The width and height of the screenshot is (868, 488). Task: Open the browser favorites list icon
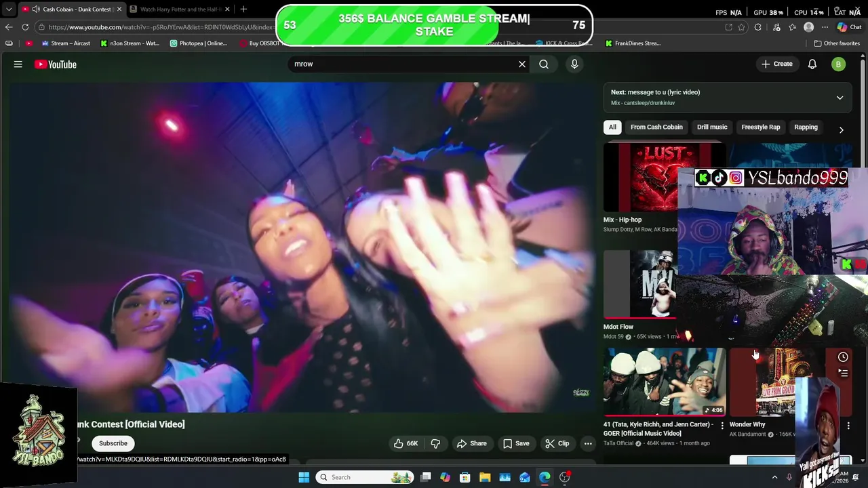[791, 27]
